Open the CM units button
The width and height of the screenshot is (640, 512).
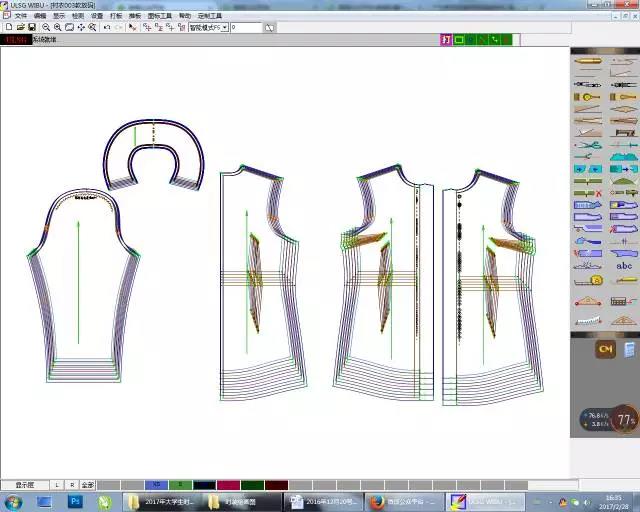click(605, 349)
